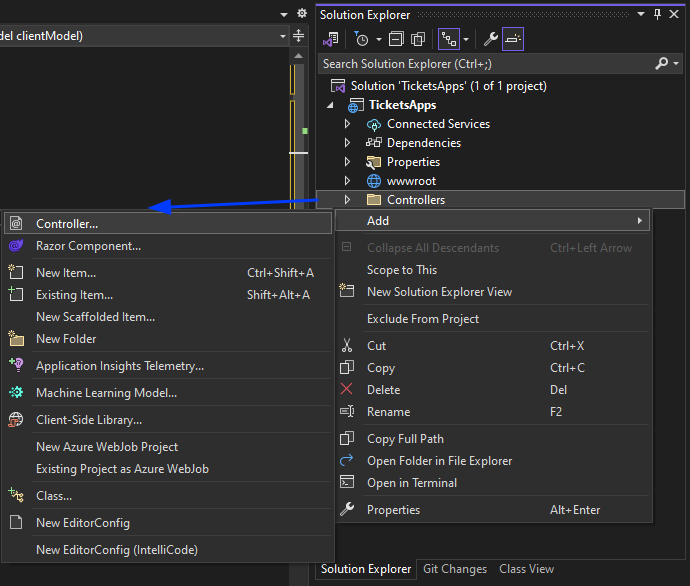Open the Solution Explorer window options dropdown
The image size is (690, 586).
click(x=641, y=15)
